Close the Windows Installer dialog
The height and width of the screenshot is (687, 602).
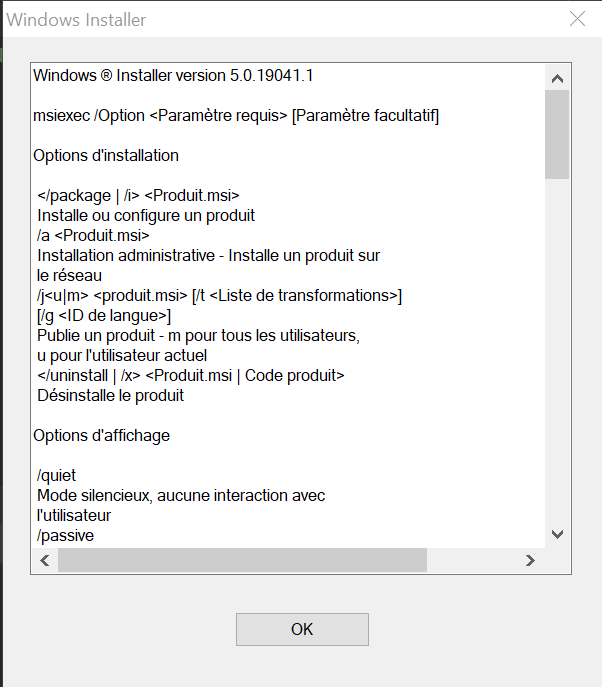(x=577, y=19)
